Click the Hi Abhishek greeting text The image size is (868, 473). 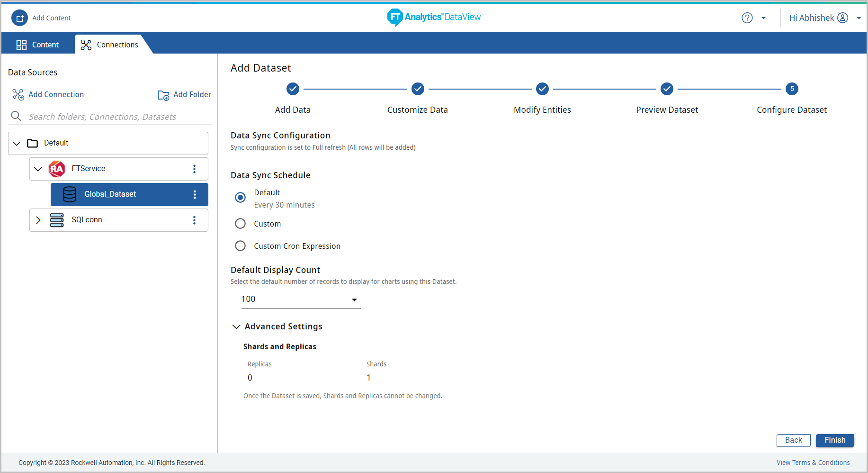coord(812,18)
